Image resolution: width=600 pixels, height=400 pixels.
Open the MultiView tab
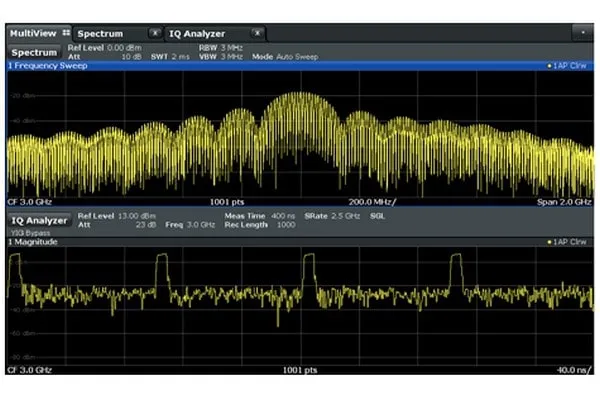[x=31, y=34]
